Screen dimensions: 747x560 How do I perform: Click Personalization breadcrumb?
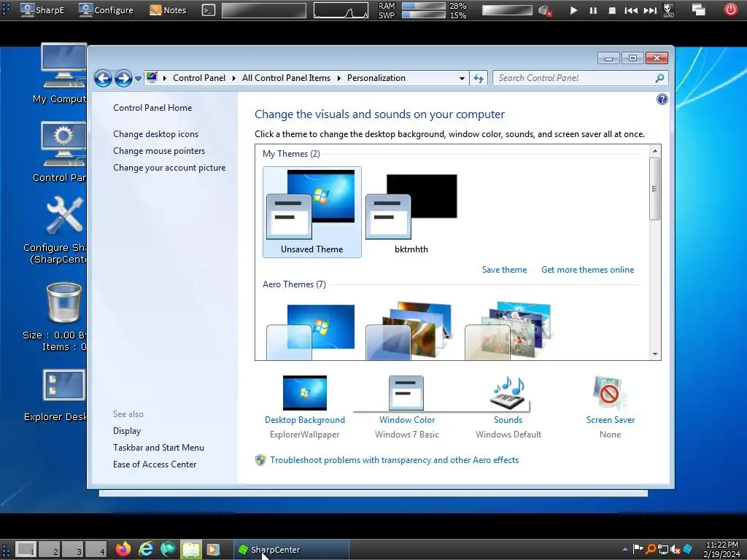(376, 78)
